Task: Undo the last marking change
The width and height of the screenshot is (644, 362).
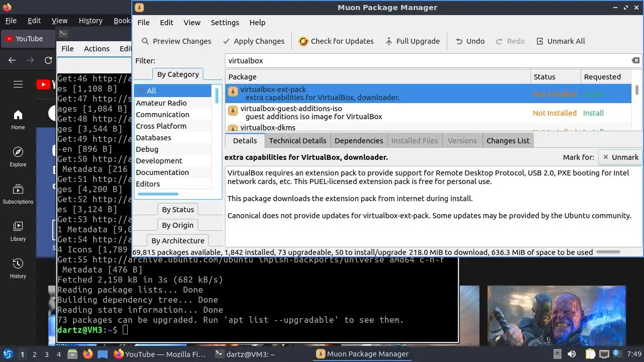Action: pyautogui.click(x=470, y=41)
